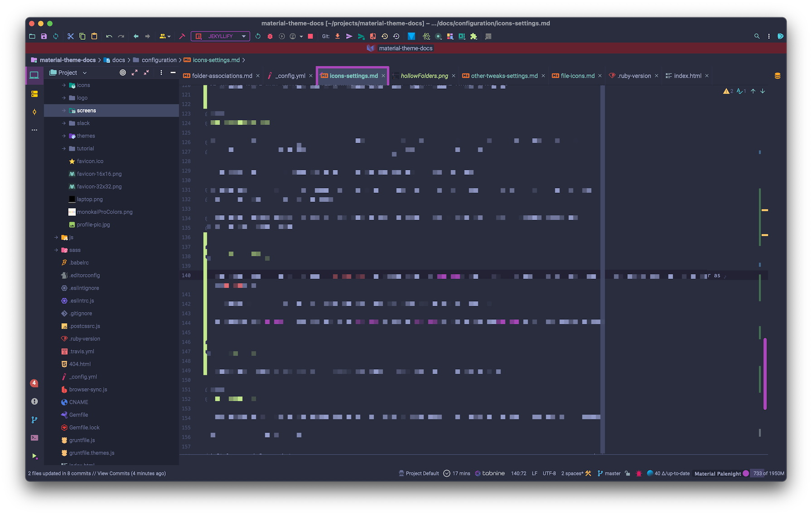Jump to next warning with the down arrow
This screenshot has height=515, width=812.
[763, 91]
